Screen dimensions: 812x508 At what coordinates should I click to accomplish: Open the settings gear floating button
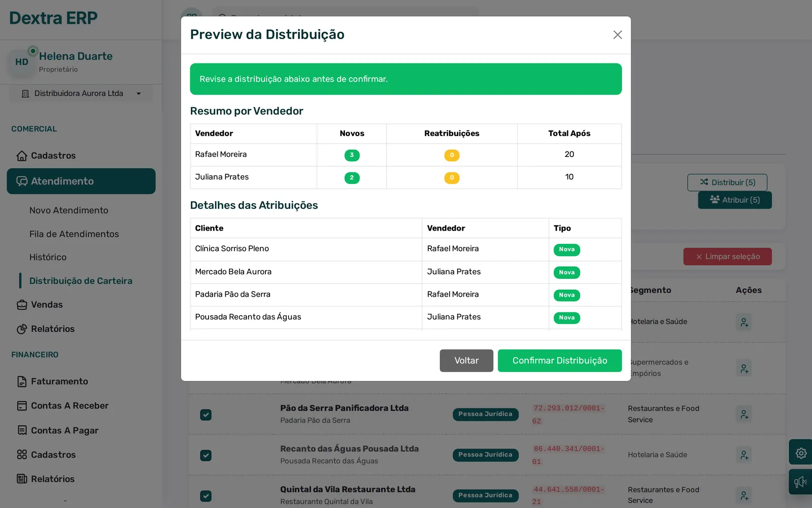click(x=801, y=453)
